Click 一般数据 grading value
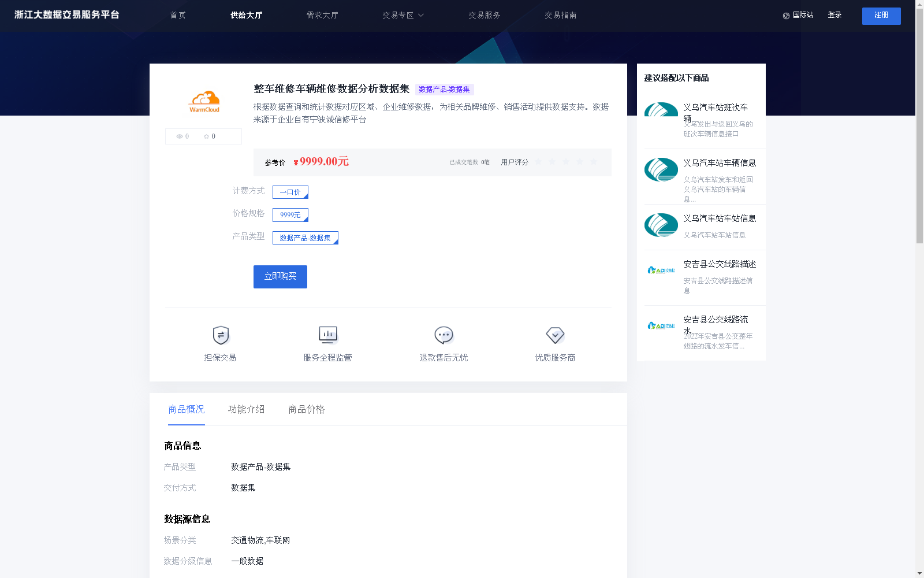Screen dimensions: 924x578 coord(247,561)
